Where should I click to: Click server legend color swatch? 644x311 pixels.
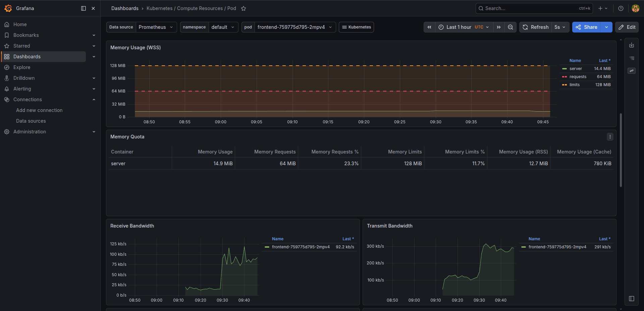tap(565, 69)
